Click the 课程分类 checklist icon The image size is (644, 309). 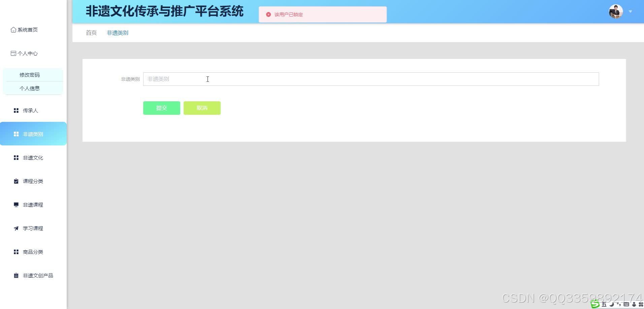click(x=16, y=181)
